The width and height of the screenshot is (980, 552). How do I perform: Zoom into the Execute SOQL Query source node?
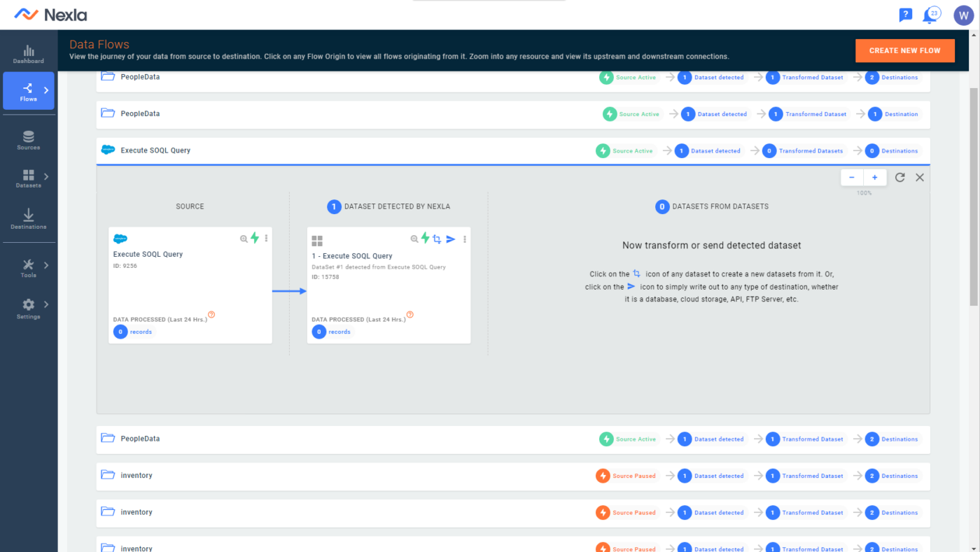click(243, 238)
